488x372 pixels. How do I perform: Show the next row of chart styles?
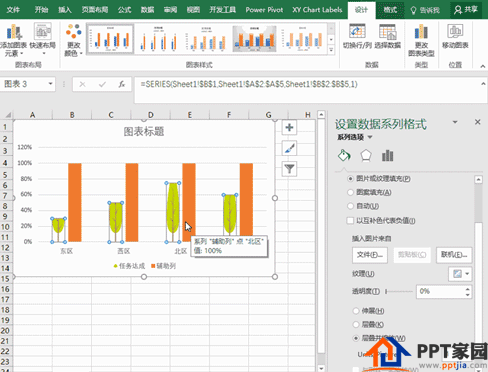point(331,39)
